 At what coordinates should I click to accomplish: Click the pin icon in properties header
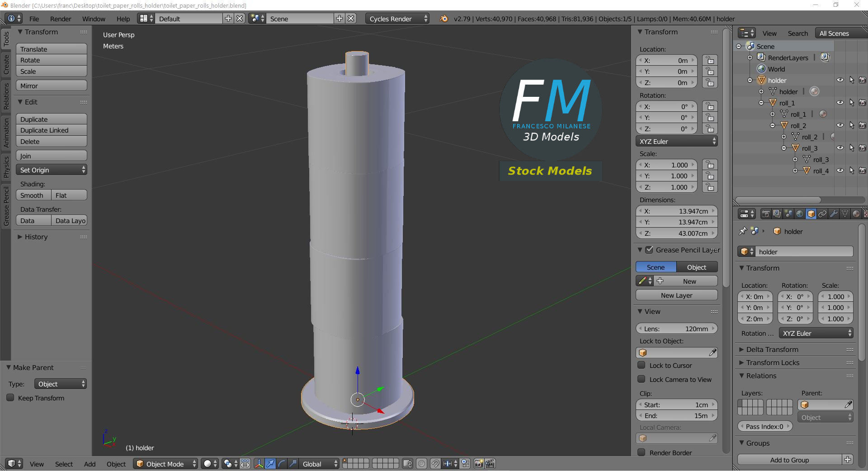[742, 231]
